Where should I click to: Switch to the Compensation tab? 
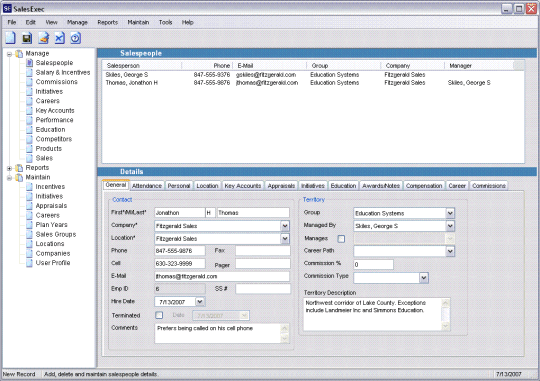pyautogui.click(x=424, y=186)
